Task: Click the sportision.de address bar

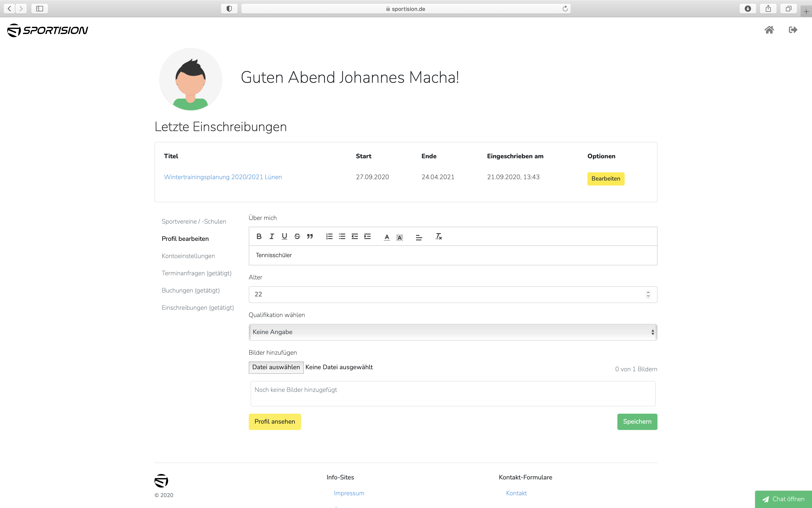Action: pyautogui.click(x=406, y=9)
